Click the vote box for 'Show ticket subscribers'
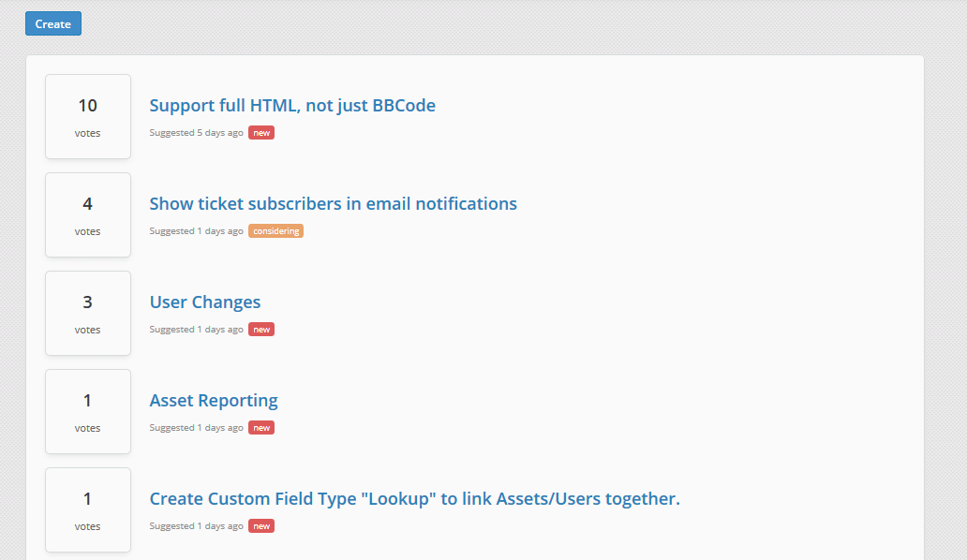The image size is (967, 560). tap(87, 214)
